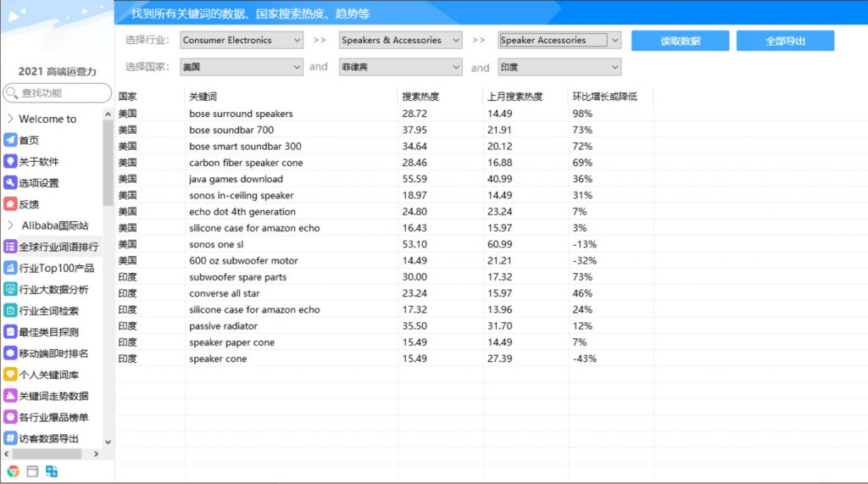
Task: Click the window layout icon at bottom
Action: [33, 471]
